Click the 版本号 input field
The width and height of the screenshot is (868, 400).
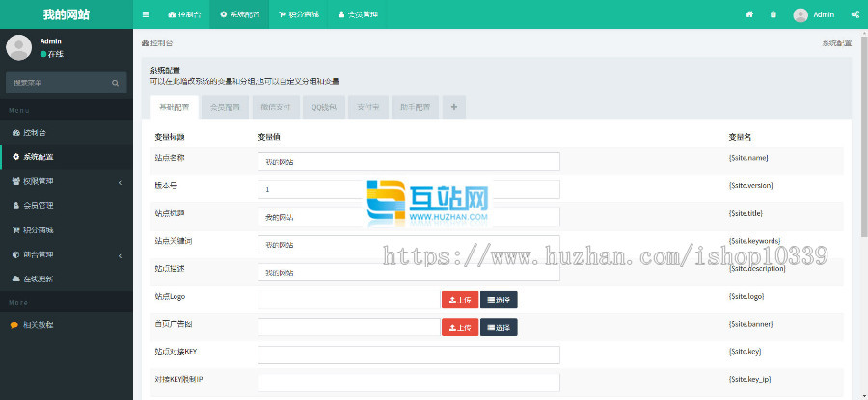[x=409, y=189]
